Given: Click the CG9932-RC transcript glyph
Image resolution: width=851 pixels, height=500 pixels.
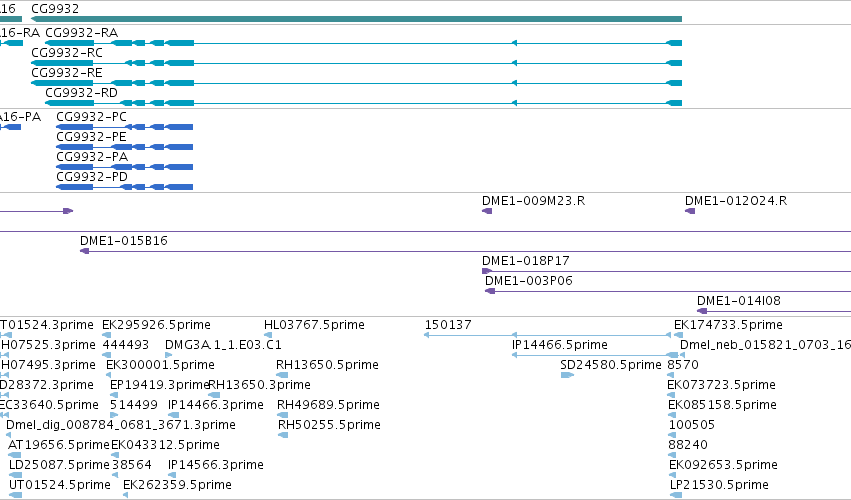Looking at the screenshot, I should pos(357,63).
